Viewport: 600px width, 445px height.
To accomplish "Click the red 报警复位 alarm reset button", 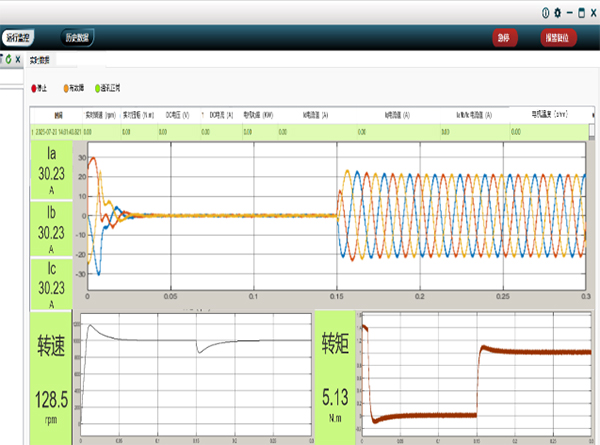I will tap(558, 37).
